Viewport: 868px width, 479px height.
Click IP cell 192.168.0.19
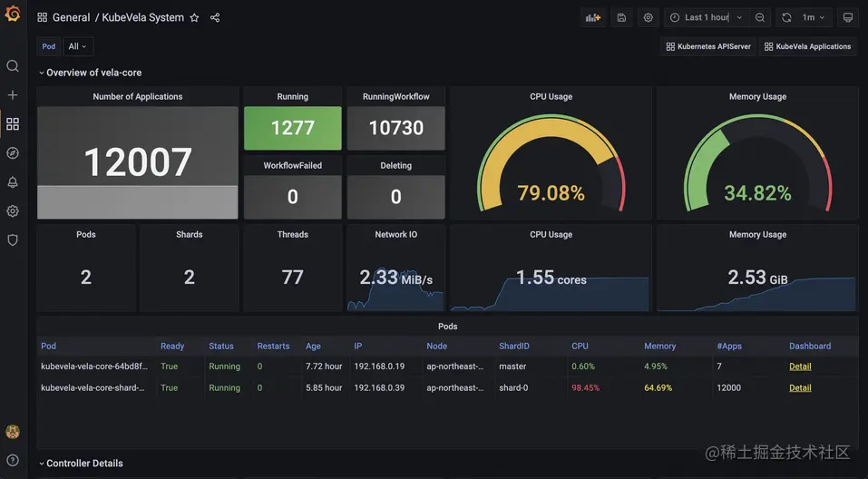click(379, 367)
